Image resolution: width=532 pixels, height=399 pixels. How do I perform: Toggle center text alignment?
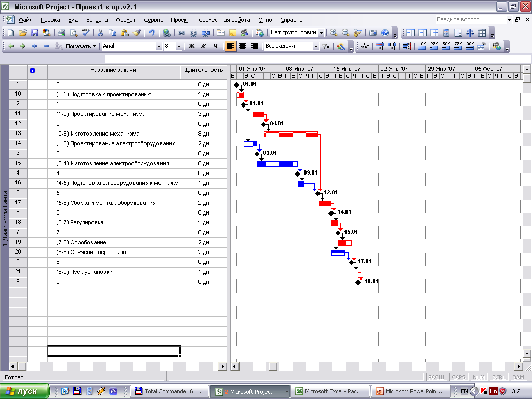coord(243,46)
